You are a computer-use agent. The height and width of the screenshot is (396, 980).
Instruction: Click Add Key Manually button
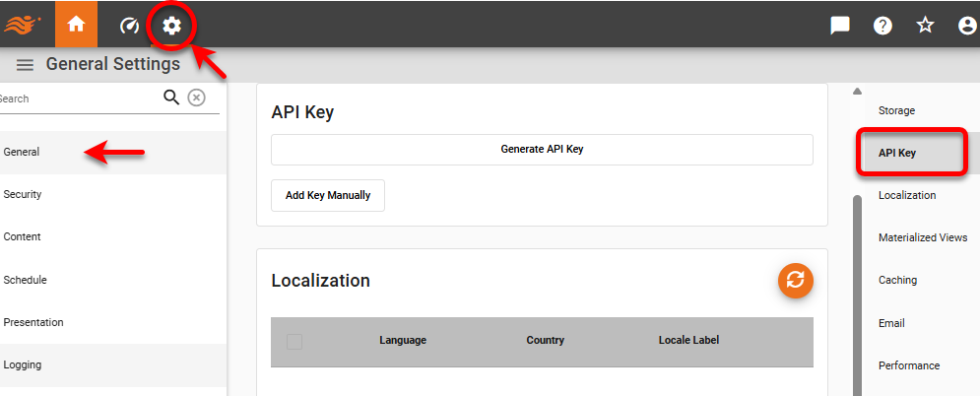coord(328,195)
